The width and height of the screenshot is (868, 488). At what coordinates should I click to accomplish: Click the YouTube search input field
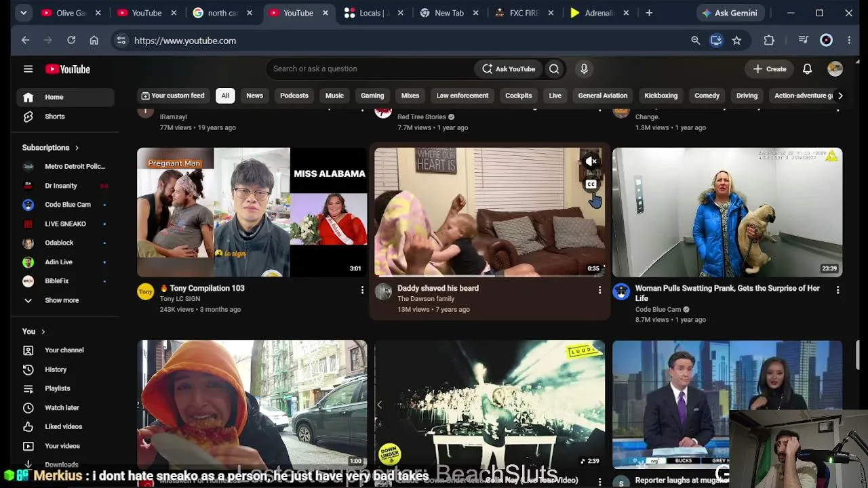coord(370,68)
